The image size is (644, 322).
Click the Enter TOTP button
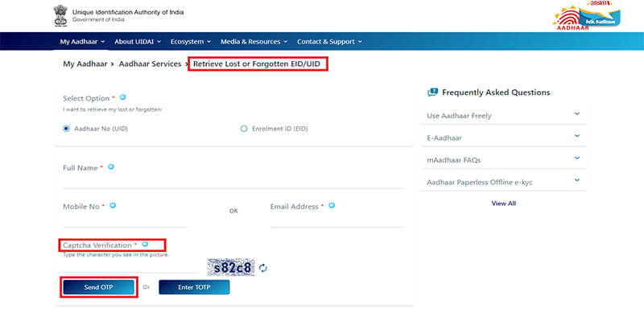(194, 287)
